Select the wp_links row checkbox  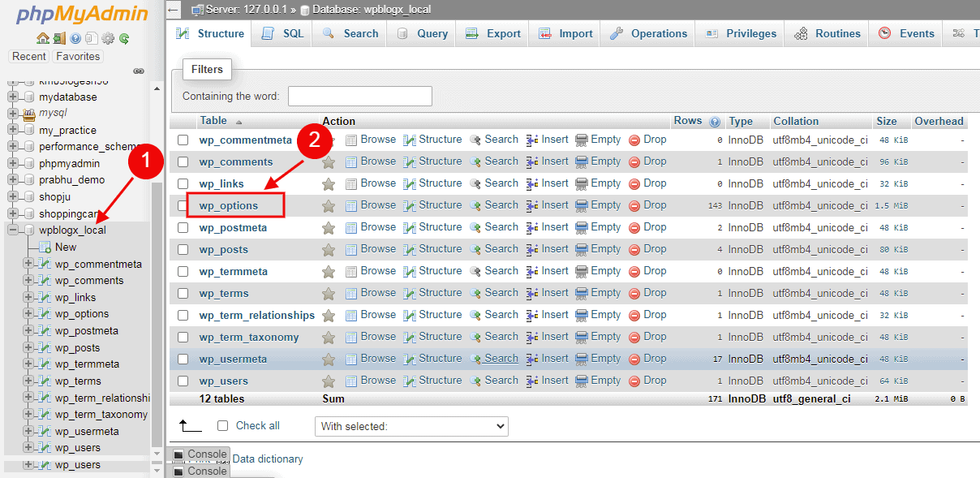(x=183, y=183)
